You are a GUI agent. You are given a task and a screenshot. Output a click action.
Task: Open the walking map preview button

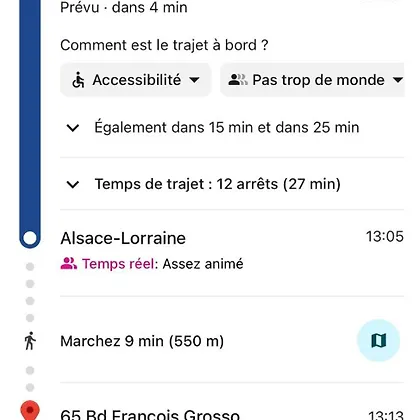click(378, 340)
